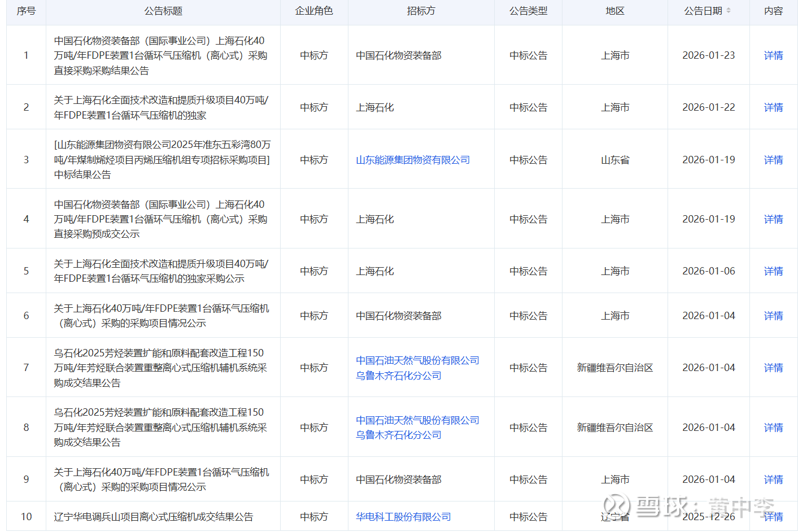Click the 企业角色 column header

point(314,11)
